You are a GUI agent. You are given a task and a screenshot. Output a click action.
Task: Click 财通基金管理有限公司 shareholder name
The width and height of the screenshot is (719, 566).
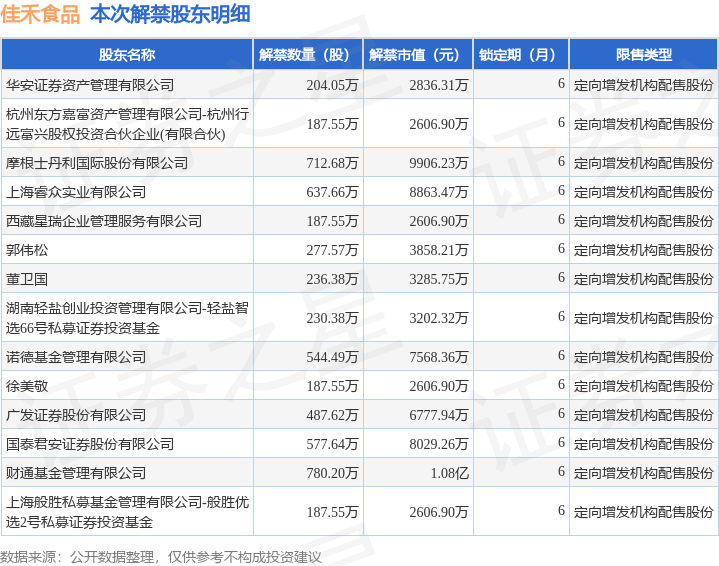click(76, 473)
